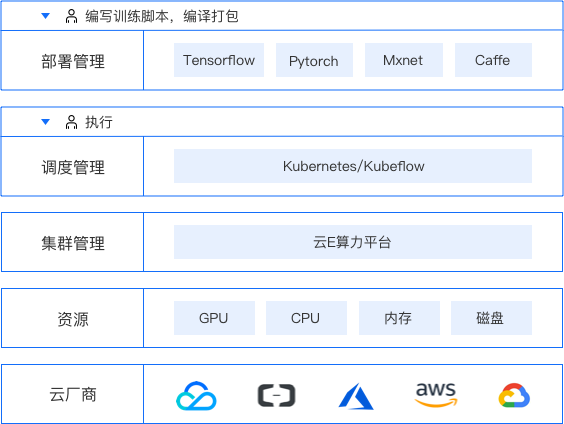Click the user icon beside 编写训练脚本
Screen dimensions: 564x424
71,16
